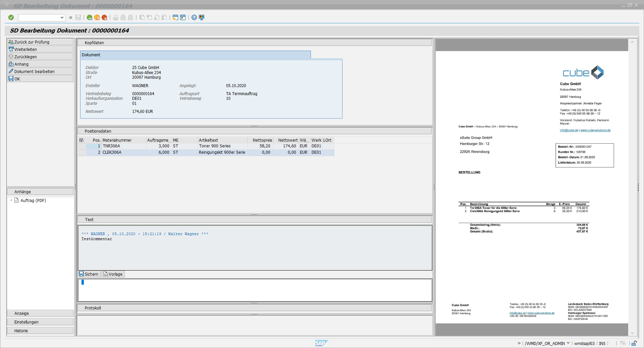Open the Help question mark icon
The image size is (644, 348).
194,17
